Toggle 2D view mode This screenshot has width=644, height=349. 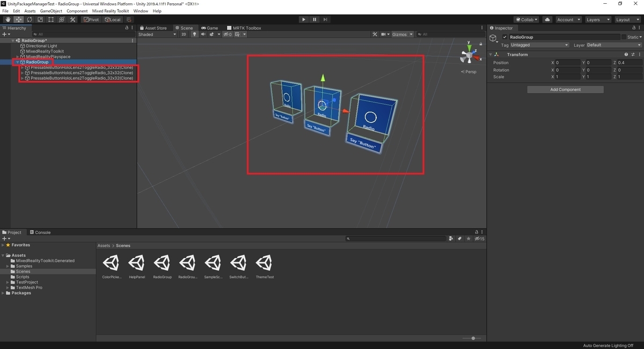(x=184, y=34)
